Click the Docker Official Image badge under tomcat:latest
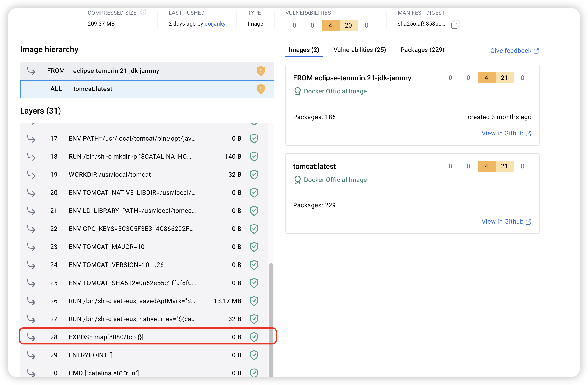The height and width of the screenshot is (385, 588). coord(330,180)
